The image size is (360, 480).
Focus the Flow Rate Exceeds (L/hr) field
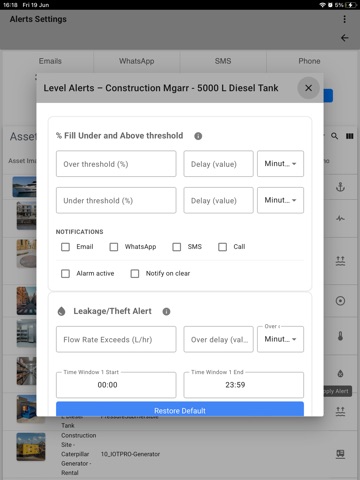(116, 339)
